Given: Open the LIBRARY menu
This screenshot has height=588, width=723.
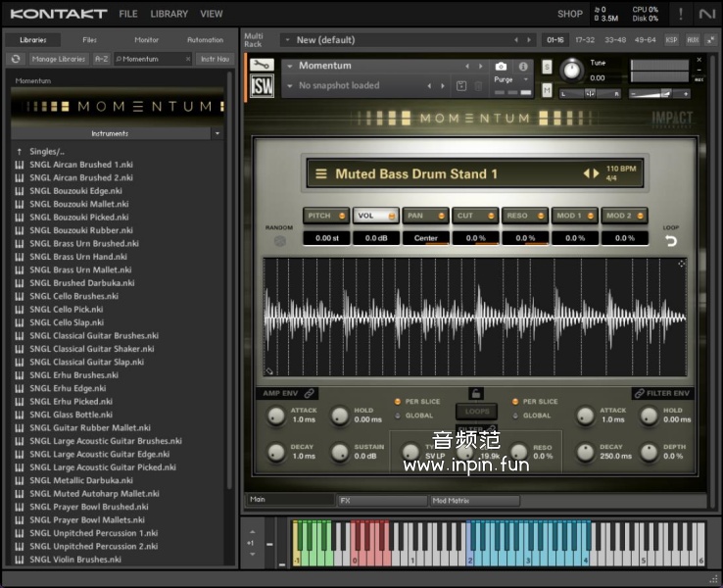Looking at the screenshot, I should 169,15.
